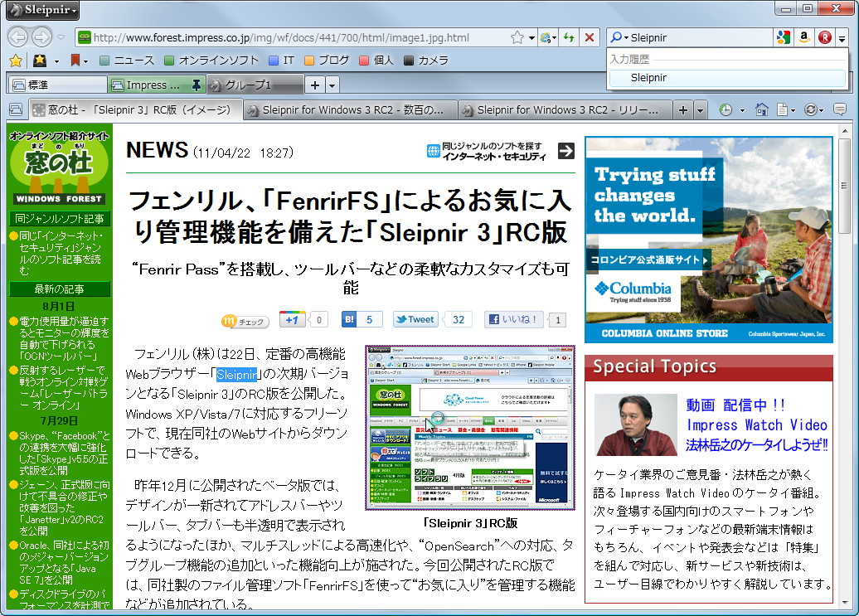Stop loading with the red X icon

tap(590, 37)
